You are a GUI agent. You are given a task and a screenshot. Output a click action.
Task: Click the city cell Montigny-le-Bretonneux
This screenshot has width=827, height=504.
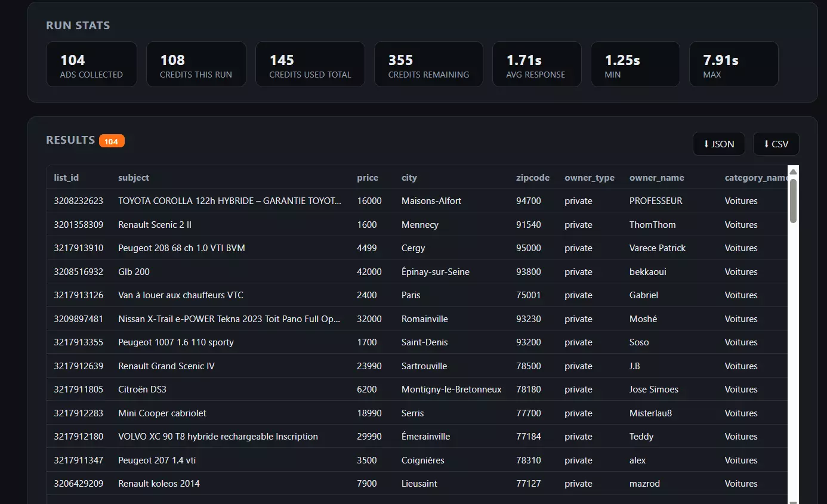452,389
